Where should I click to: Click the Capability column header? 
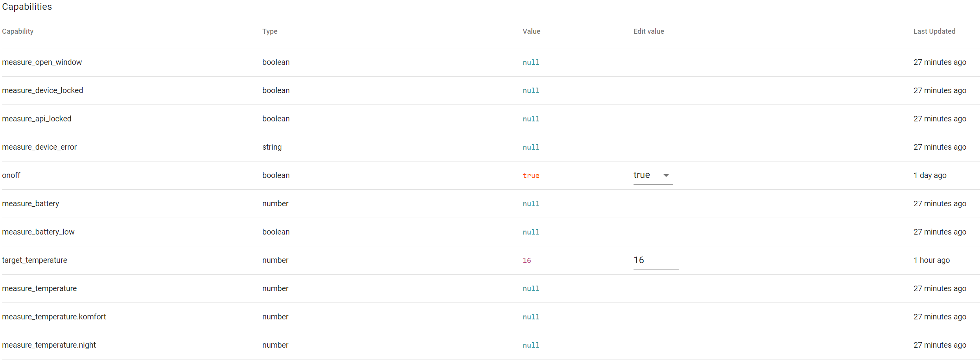click(x=18, y=31)
